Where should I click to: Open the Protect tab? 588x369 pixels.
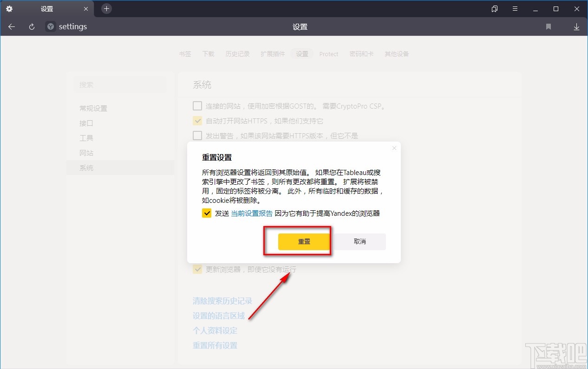coord(328,53)
